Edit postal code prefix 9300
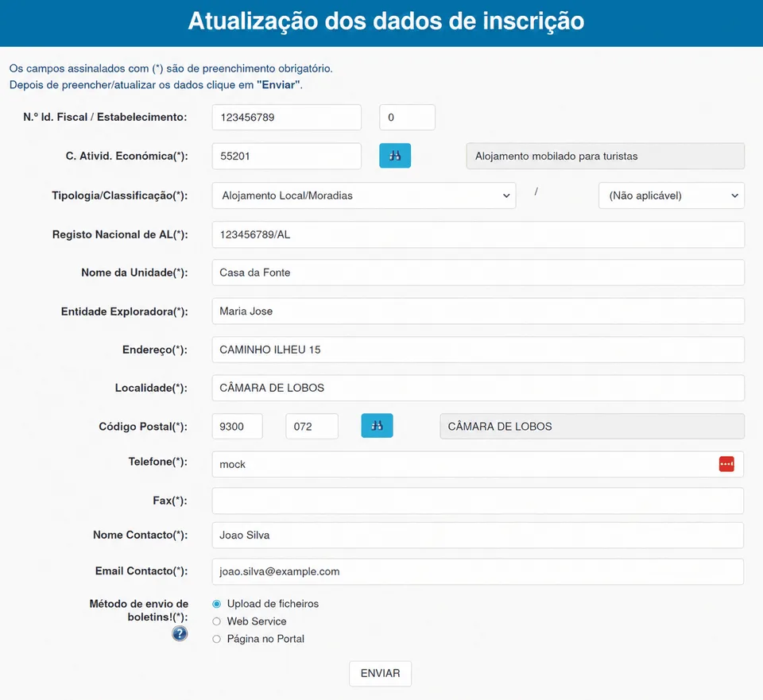The width and height of the screenshot is (763, 700). click(238, 426)
